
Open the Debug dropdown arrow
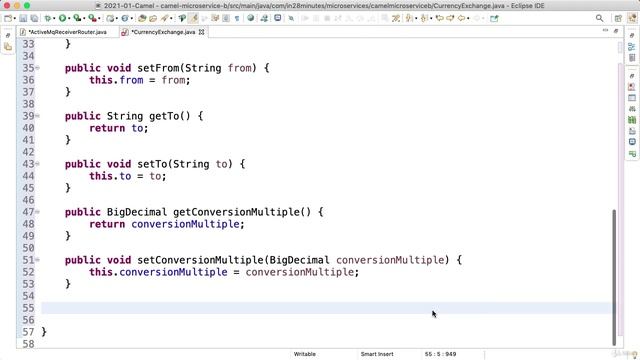click(x=54, y=18)
